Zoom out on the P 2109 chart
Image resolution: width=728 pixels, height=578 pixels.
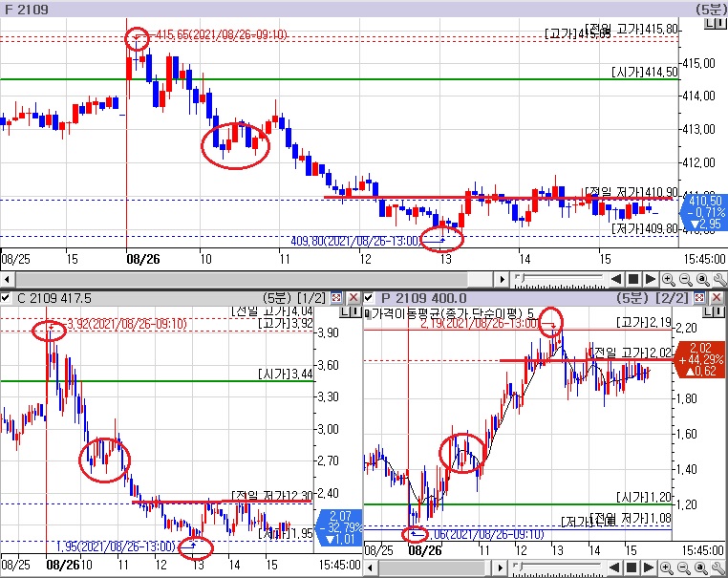(x=683, y=567)
